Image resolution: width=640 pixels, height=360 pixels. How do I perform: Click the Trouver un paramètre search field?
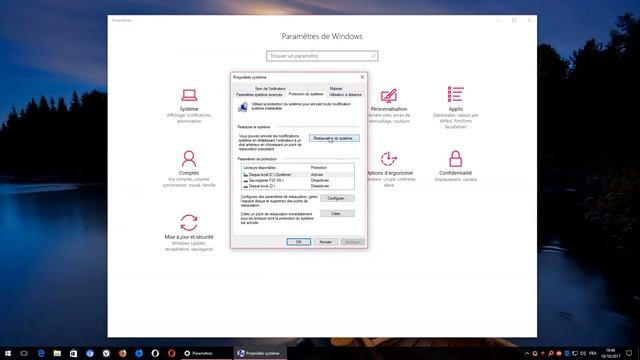(322, 56)
